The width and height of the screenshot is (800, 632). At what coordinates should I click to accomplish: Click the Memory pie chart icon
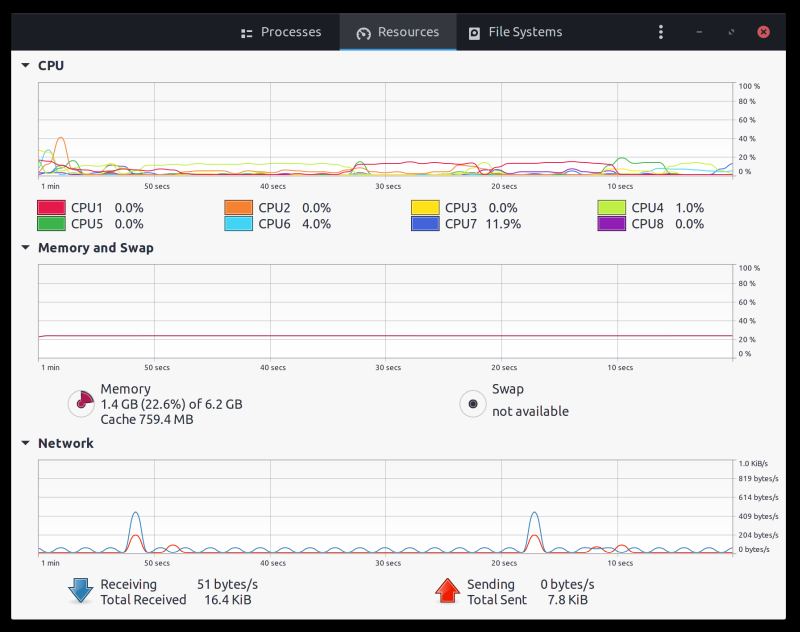pos(81,404)
